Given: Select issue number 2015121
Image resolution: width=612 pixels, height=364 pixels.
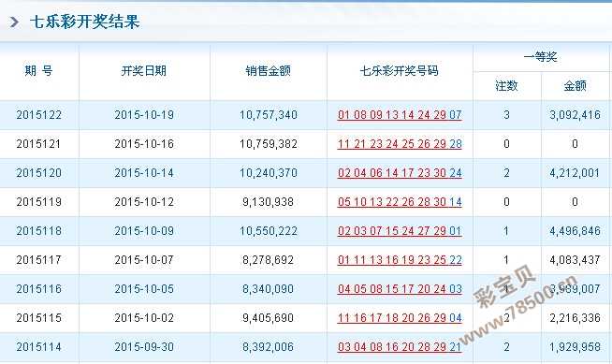Looking at the screenshot, I should pos(38,144).
